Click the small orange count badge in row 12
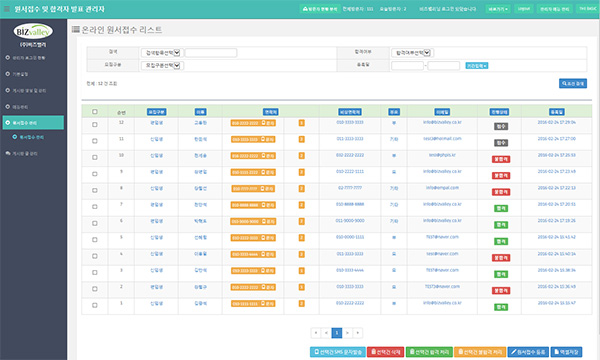The width and height of the screenshot is (600, 360). pyautogui.click(x=302, y=123)
